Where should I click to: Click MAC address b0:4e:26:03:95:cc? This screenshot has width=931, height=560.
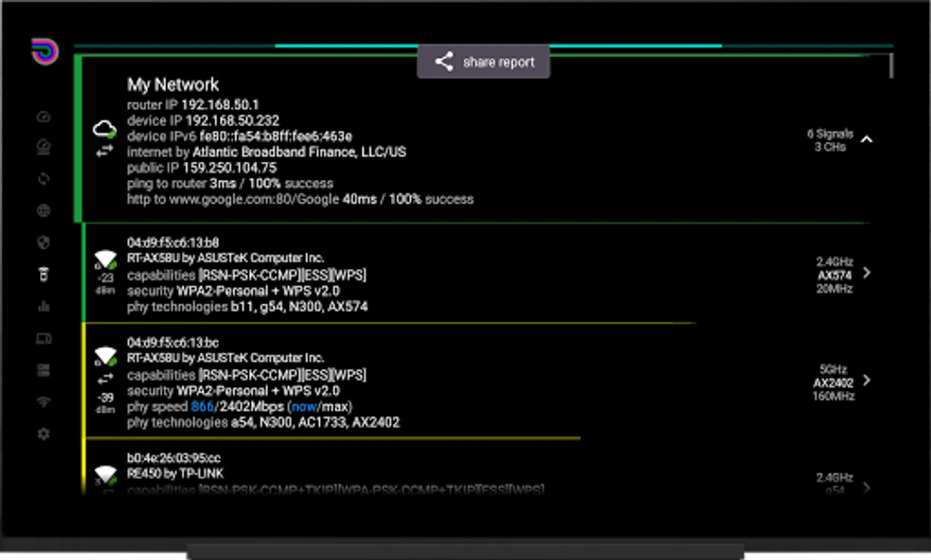point(174,458)
